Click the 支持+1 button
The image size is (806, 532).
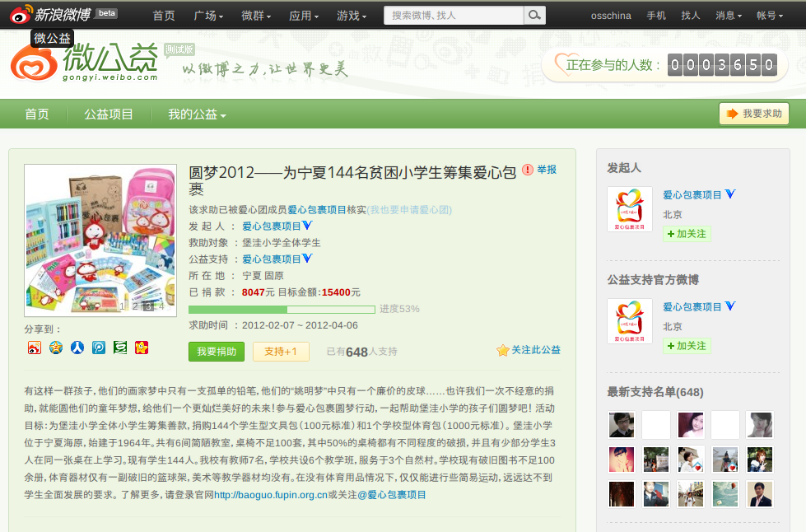point(281,352)
